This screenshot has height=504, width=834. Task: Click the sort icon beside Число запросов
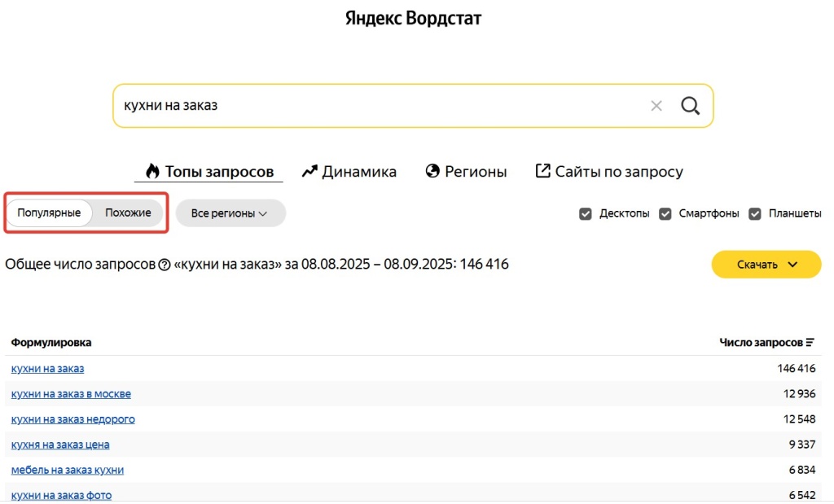click(x=810, y=343)
